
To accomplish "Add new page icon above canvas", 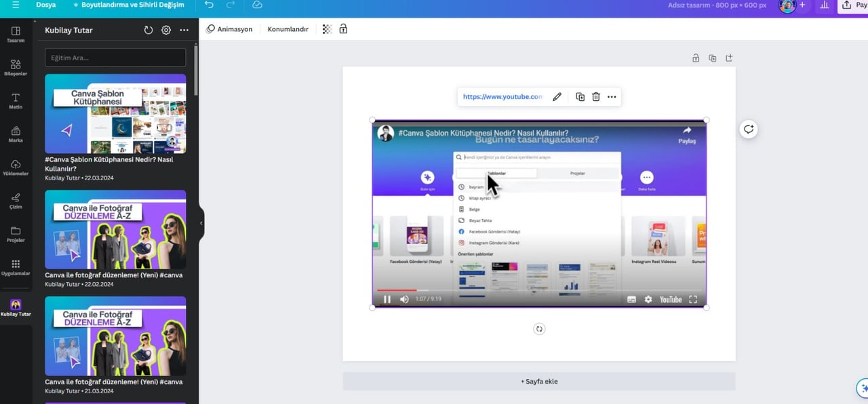I will pyautogui.click(x=730, y=58).
